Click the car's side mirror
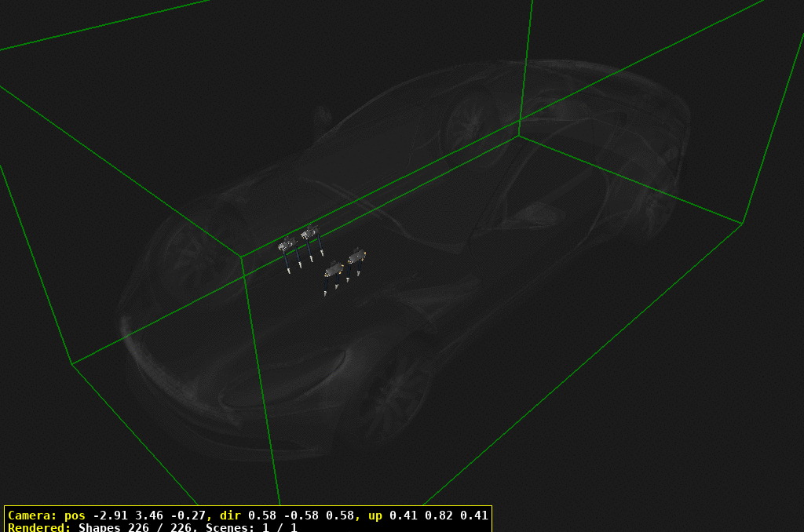This screenshot has width=804, height=532. point(322,117)
